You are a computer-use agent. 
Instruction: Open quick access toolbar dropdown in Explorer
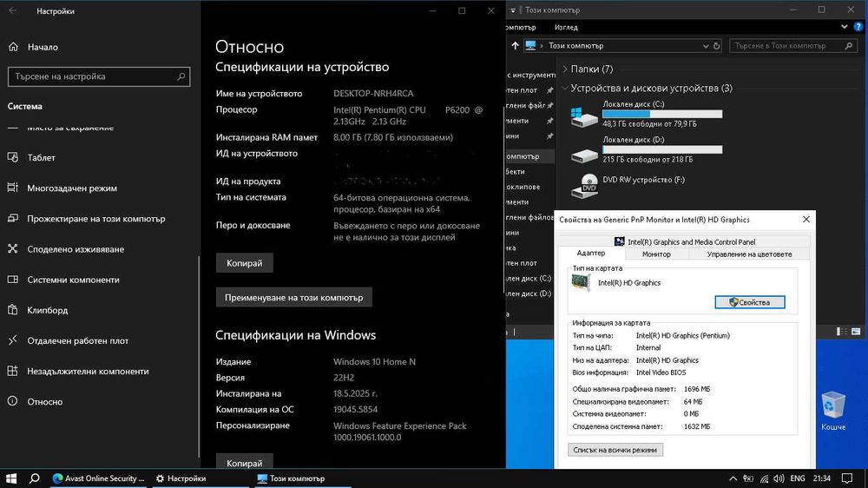pyautogui.click(x=513, y=10)
